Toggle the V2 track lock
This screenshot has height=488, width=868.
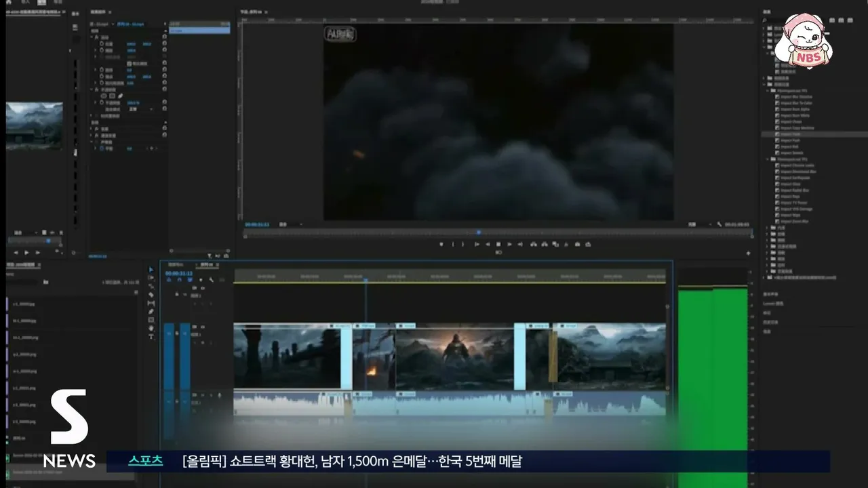[177, 294]
